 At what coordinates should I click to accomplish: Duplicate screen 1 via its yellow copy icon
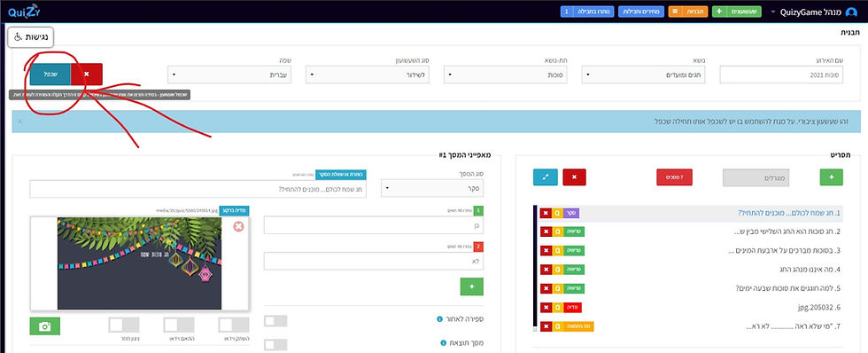click(x=557, y=214)
